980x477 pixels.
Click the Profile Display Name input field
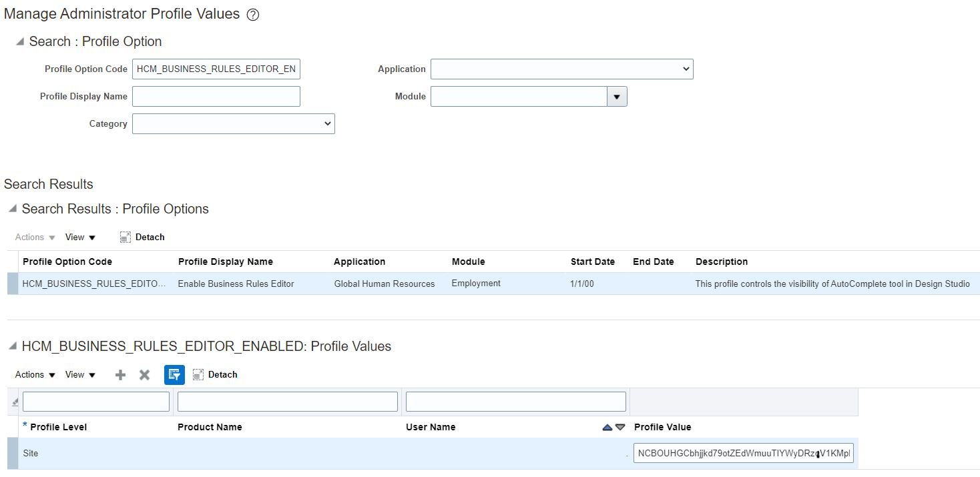[x=216, y=96]
